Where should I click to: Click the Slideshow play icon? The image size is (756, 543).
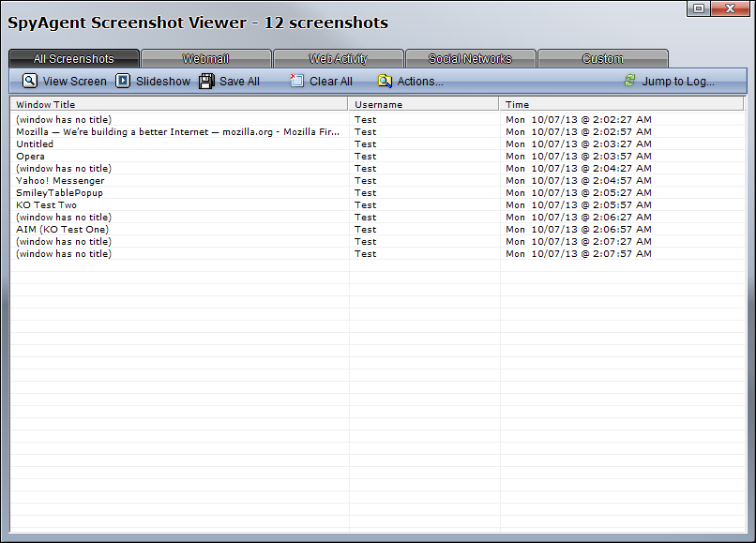tap(123, 81)
